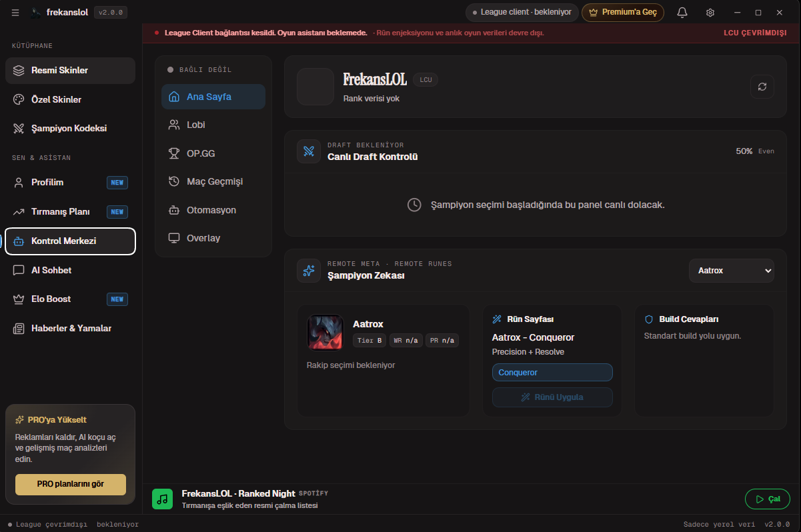Click Rakip seçimi bekleniyor text

click(351, 365)
